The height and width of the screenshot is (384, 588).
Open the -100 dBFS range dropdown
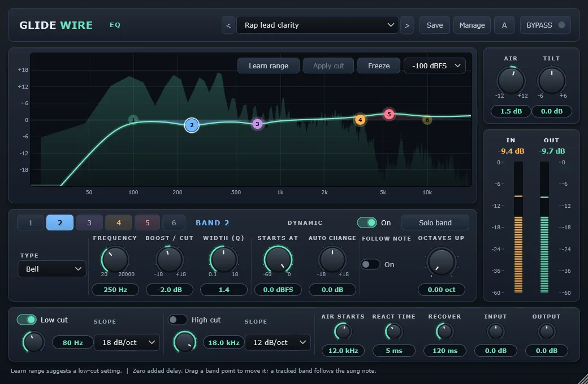[x=435, y=66]
